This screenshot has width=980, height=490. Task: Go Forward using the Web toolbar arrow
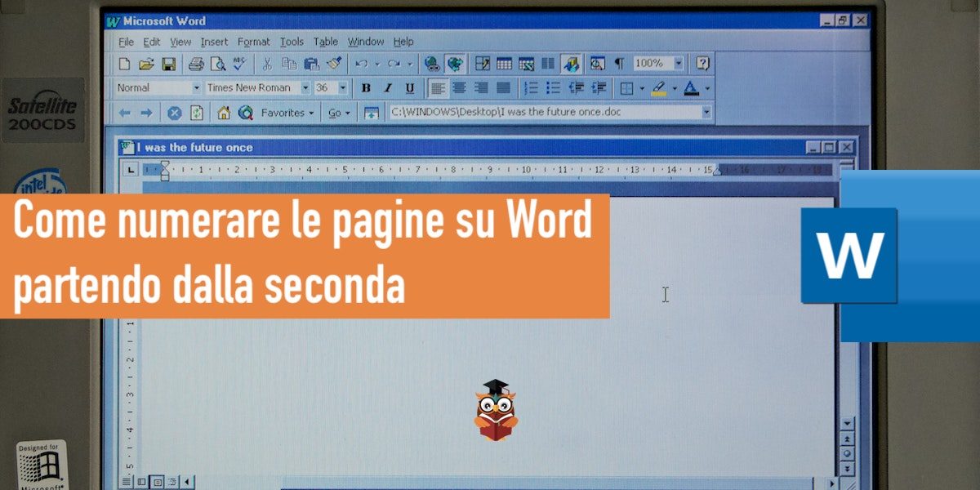click(x=146, y=113)
